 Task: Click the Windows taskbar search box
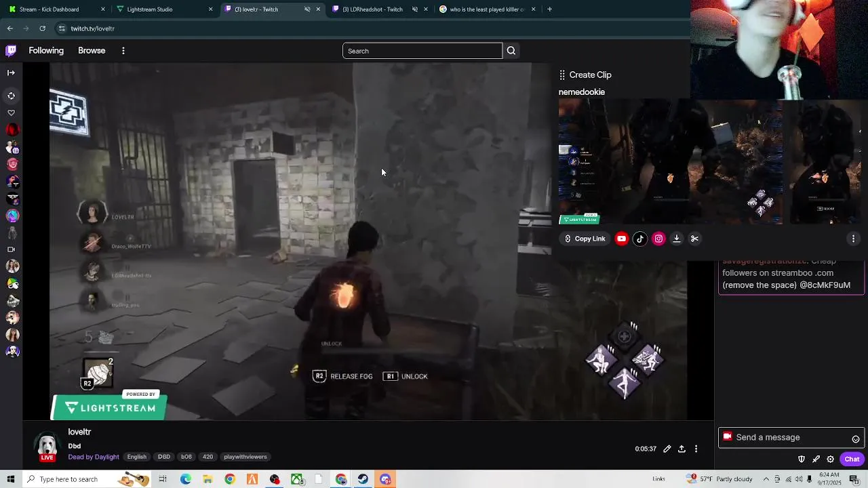click(x=87, y=479)
